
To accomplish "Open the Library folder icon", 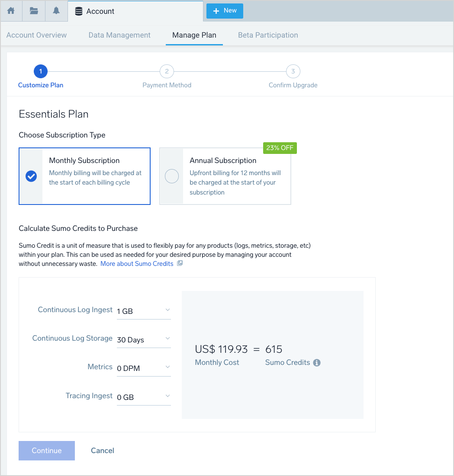I will point(34,11).
